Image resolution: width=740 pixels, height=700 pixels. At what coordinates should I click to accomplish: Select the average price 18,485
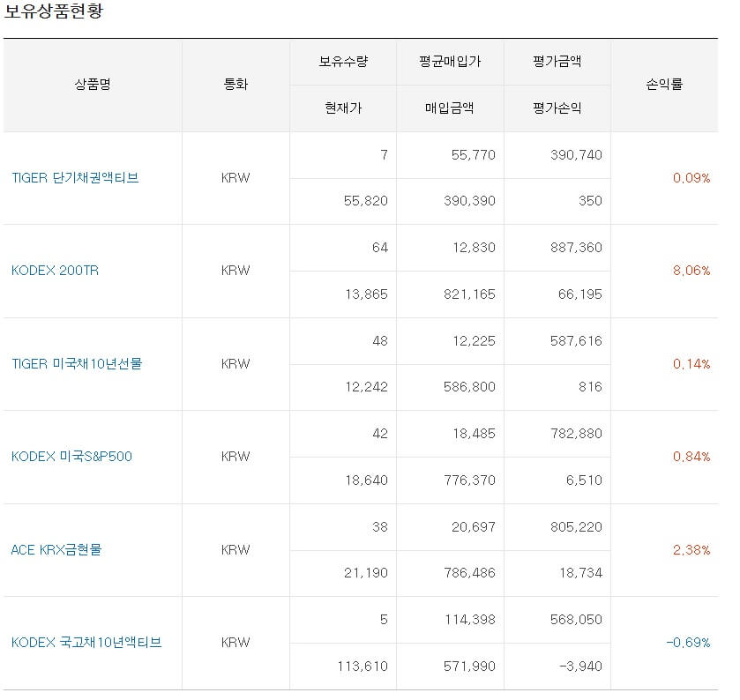coord(474,434)
